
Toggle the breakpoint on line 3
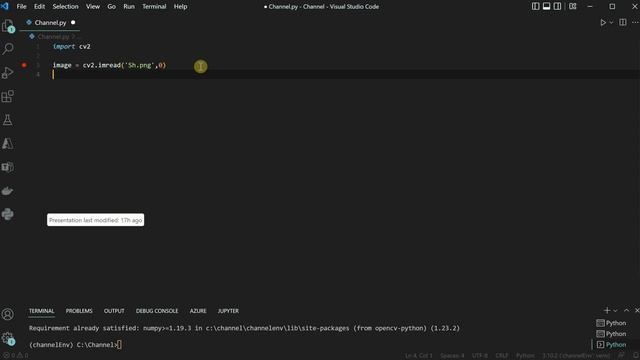(x=24, y=65)
